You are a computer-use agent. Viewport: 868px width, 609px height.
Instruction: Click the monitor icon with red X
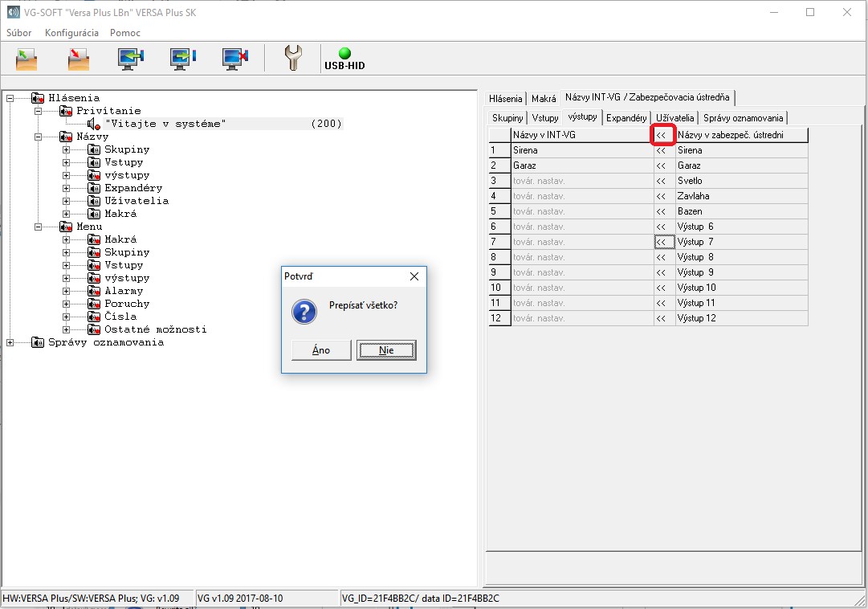[235, 59]
